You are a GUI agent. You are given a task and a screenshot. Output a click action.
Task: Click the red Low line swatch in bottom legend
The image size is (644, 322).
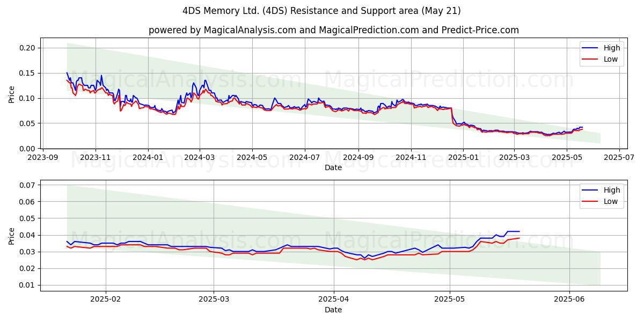point(591,202)
